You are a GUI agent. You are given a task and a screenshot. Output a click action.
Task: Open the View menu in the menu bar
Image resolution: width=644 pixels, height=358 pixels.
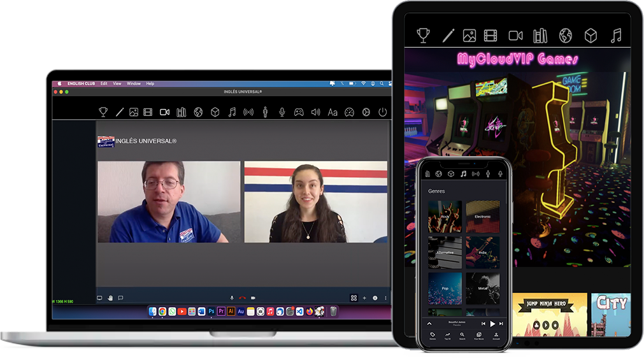117,83
